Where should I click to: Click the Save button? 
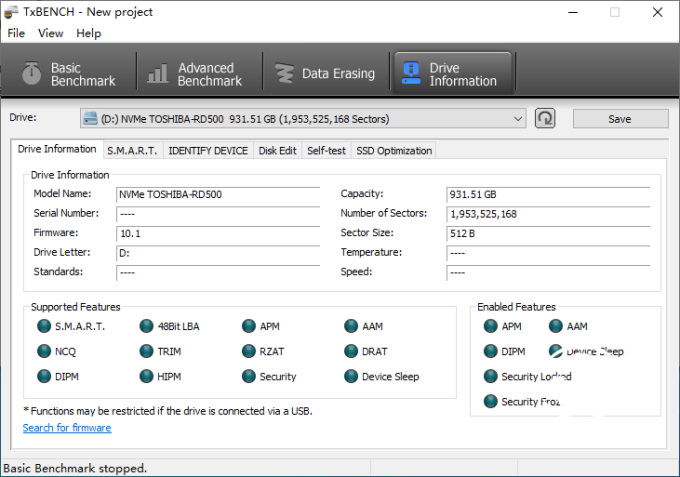click(620, 119)
